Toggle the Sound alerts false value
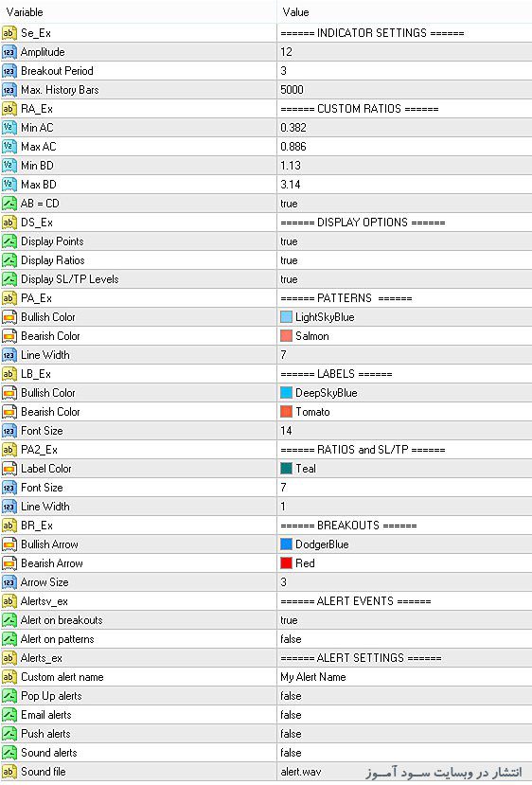This screenshot has width=532, height=785. click(404, 753)
